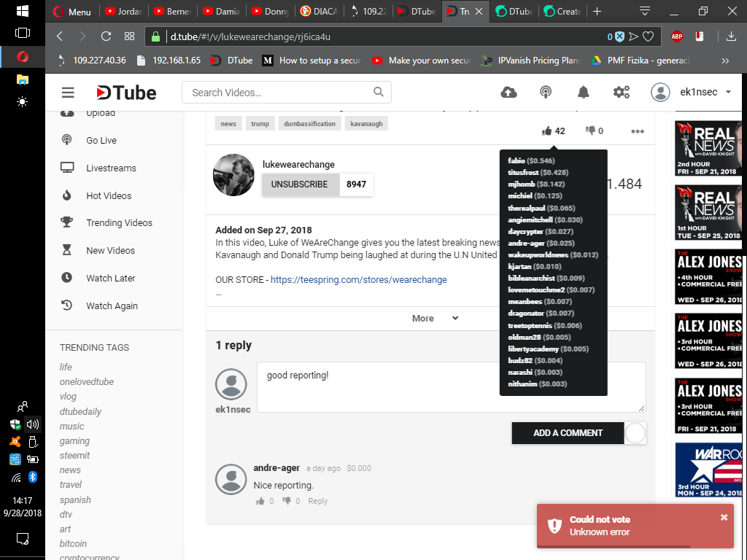Click the DTube logo
The height and width of the screenshot is (560, 747).
126,93
